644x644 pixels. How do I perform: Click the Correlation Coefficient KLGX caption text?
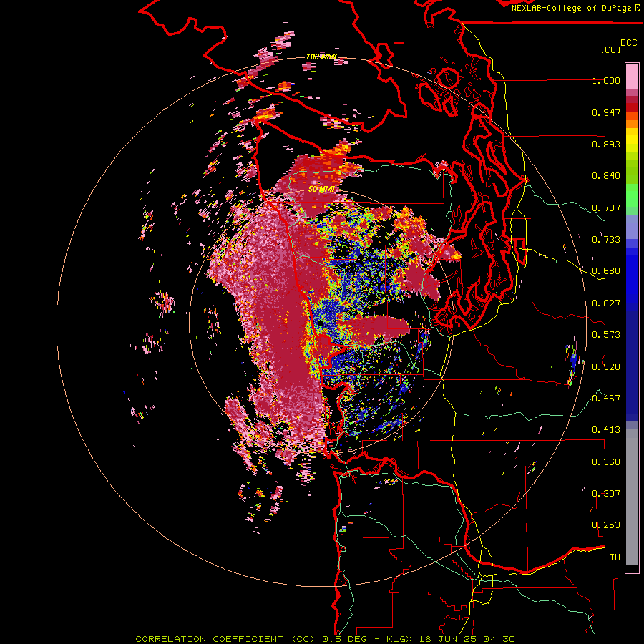pyautogui.click(x=325, y=639)
